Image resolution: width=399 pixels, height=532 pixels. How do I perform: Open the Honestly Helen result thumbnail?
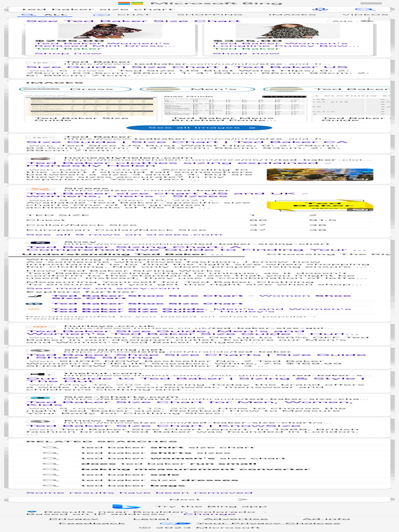(320, 175)
